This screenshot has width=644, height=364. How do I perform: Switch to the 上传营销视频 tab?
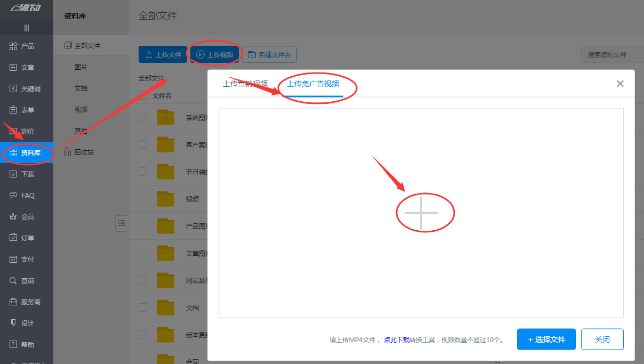(x=245, y=84)
